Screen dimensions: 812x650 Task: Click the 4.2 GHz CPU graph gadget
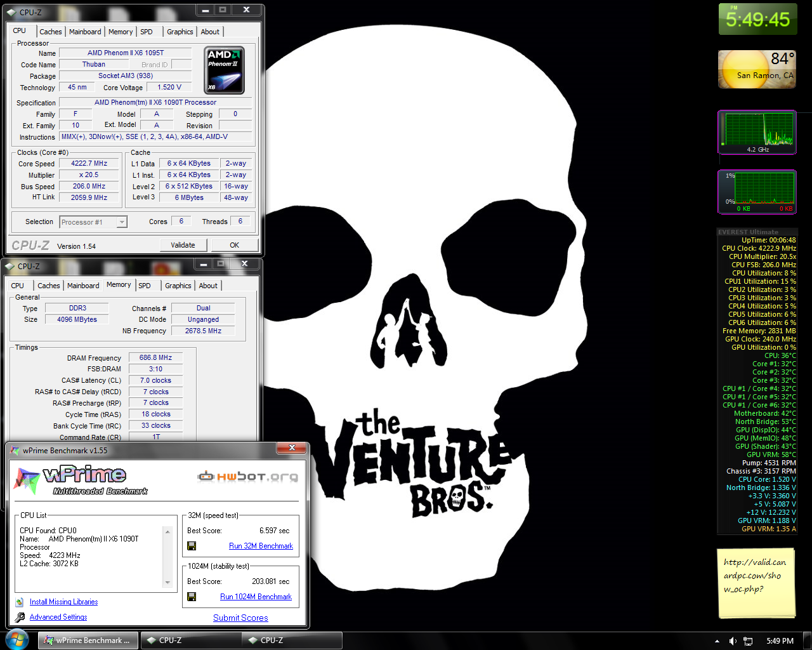pyautogui.click(x=757, y=133)
